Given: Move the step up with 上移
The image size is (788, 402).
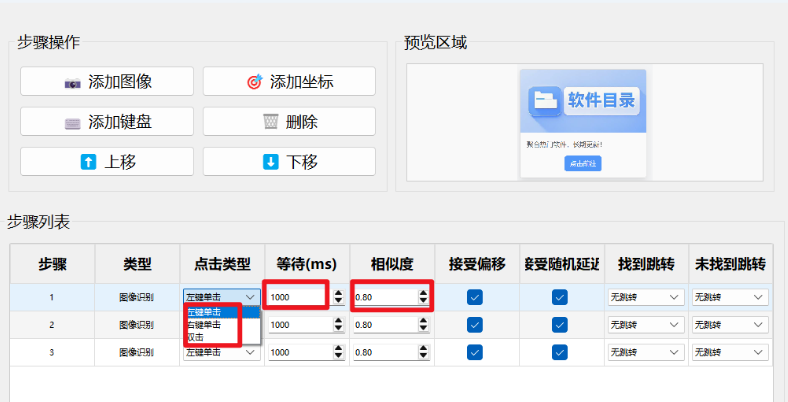Looking at the screenshot, I should (107, 162).
